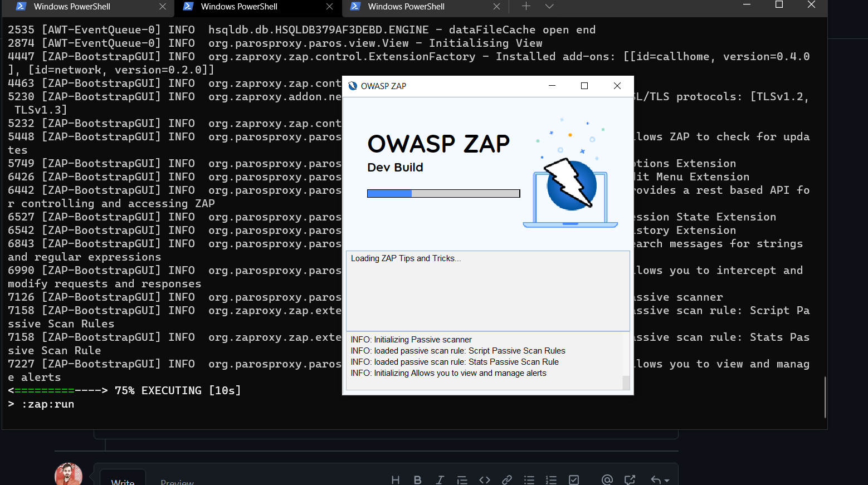Toggle bold formatting
Screen dimensions: 868x485
[418, 479]
